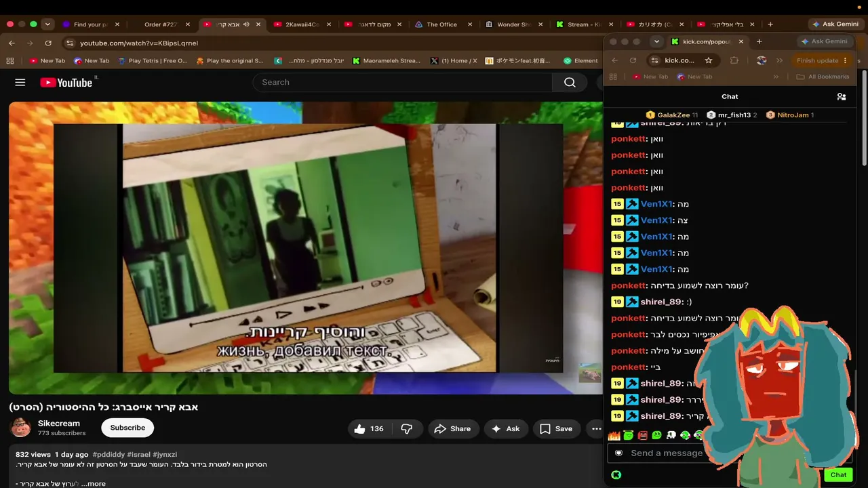Open the YouTube hamburger guide menu
This screenshot has width=868, height=488.
20,83
